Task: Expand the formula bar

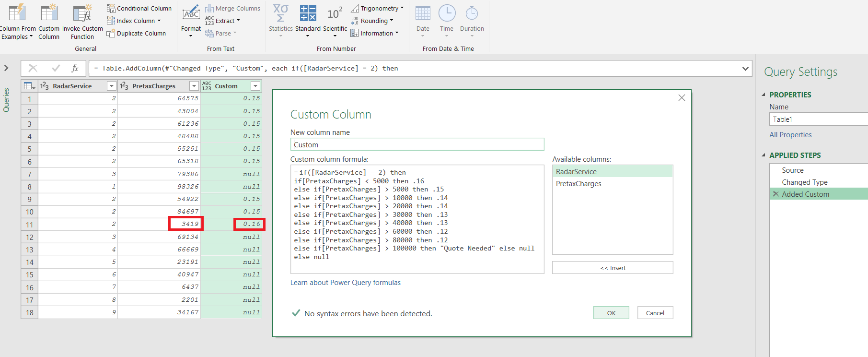Action: 745,69
